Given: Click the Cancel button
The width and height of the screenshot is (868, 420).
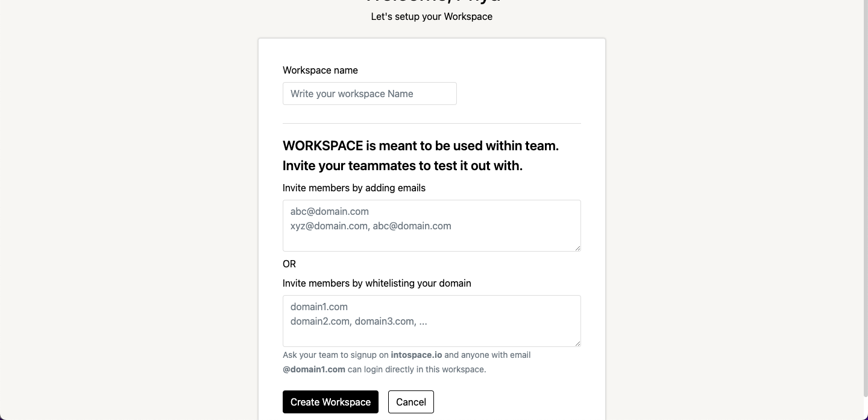Looking at the screenshot, I should (411, 402).
